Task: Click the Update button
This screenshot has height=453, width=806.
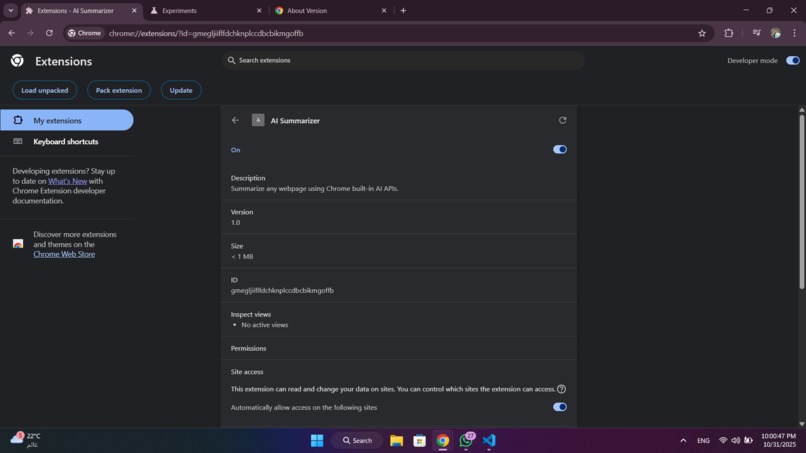Action: click(181, 90)
